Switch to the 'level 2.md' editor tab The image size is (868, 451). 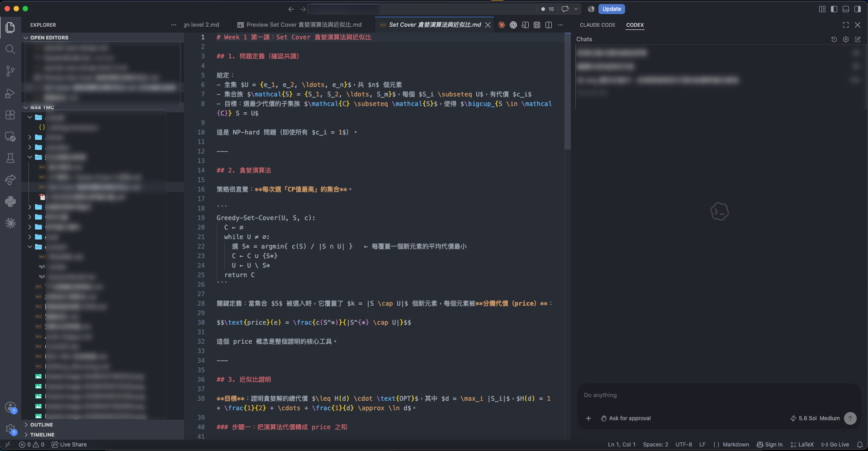click(203, 25)
